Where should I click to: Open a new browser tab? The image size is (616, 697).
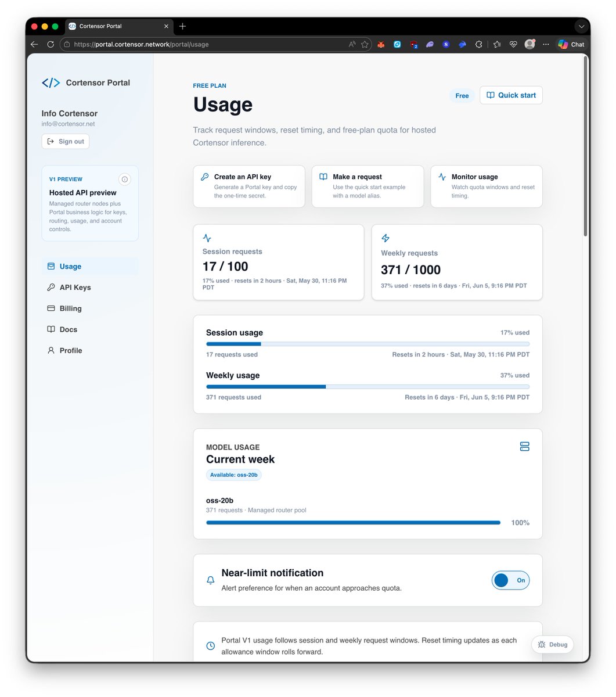pos(182,26)
